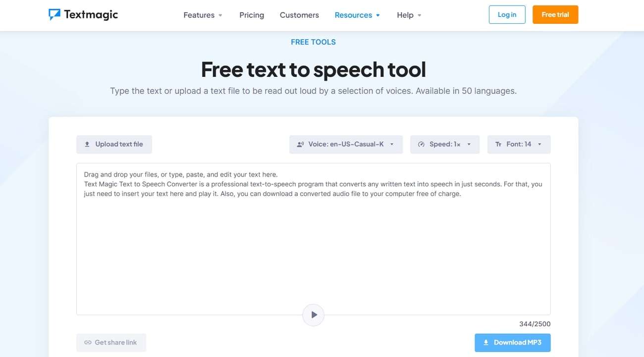Click the voice speaker icon in Voice selector
This screenshot has height=357, width=644.
pyautogui.click(x=300, y=144)
